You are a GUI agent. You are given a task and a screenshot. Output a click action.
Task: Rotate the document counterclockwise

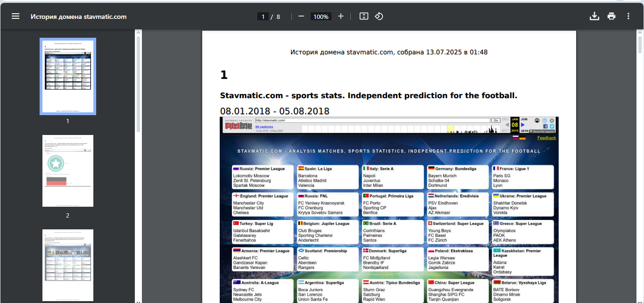[379, 17]
